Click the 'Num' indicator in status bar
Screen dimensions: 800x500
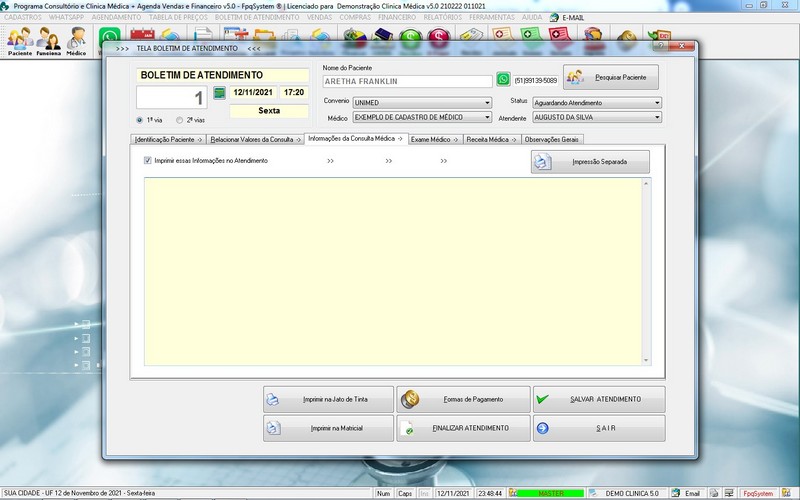(x=383, y=493)
